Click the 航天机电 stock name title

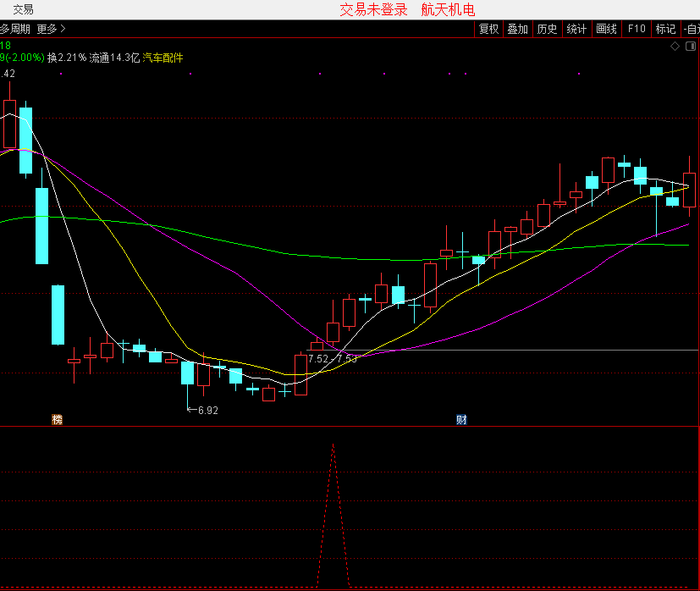click(x=448, y=9)
